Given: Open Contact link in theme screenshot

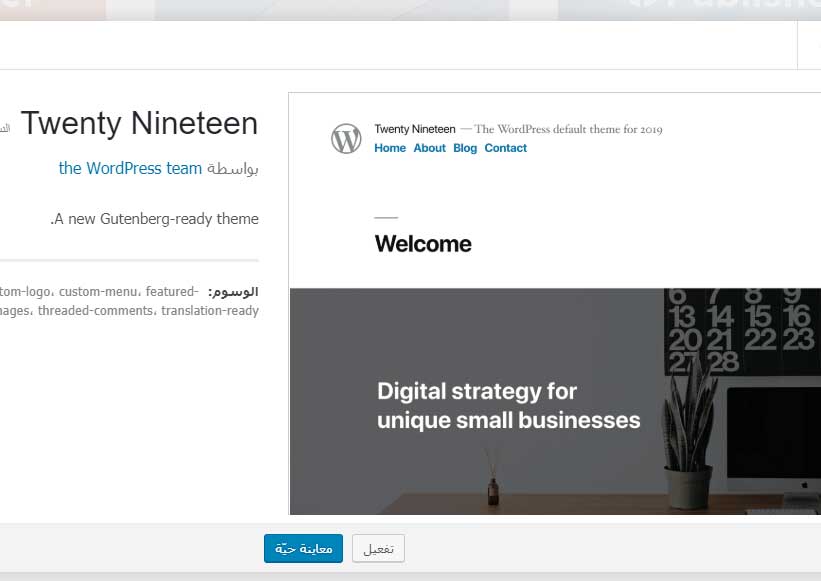Looking at the screenshot, I should [x=505, y=148].
